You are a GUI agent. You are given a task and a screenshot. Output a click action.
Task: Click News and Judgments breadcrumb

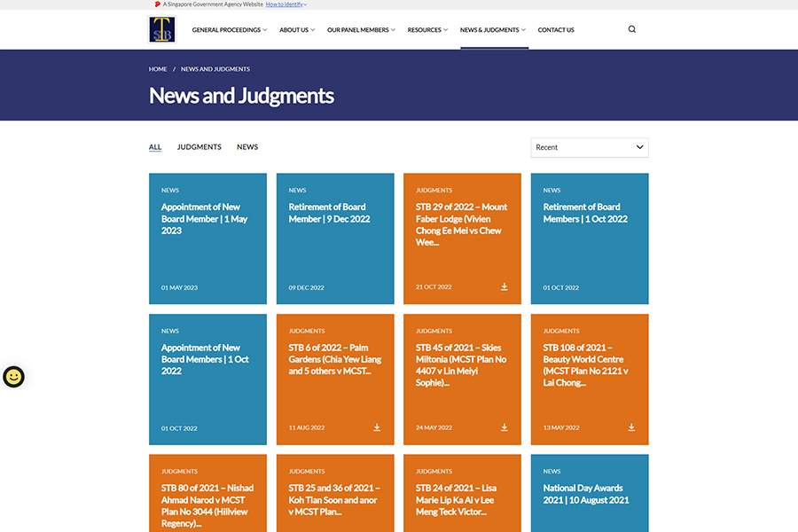point(215,69)
